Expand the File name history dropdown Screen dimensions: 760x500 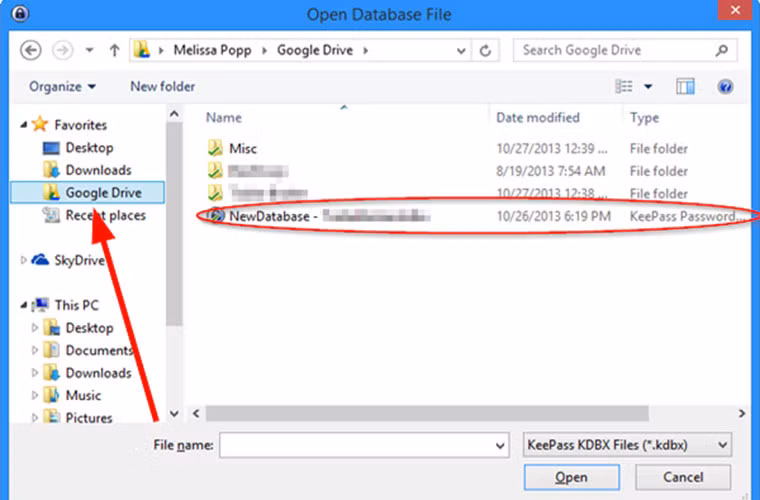(x=500, y=444)
